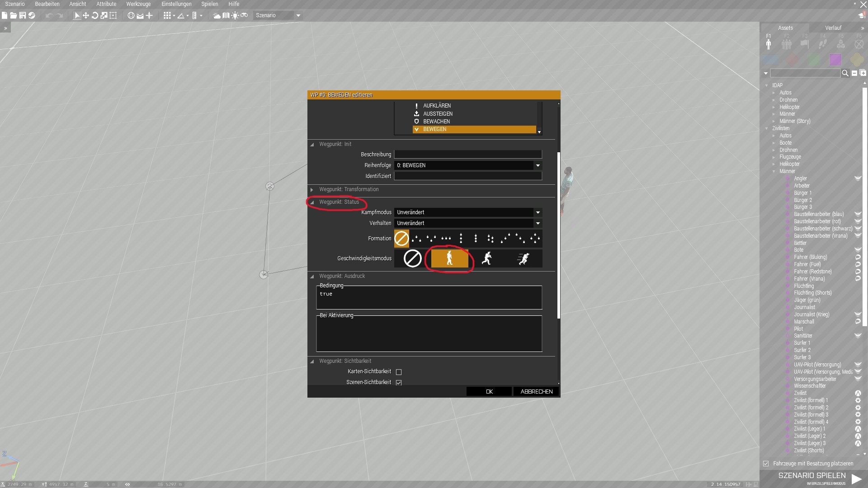This screenshot has height=488, width=868.
Task: Activate the selection cursor widget
Action: [77, 15]
